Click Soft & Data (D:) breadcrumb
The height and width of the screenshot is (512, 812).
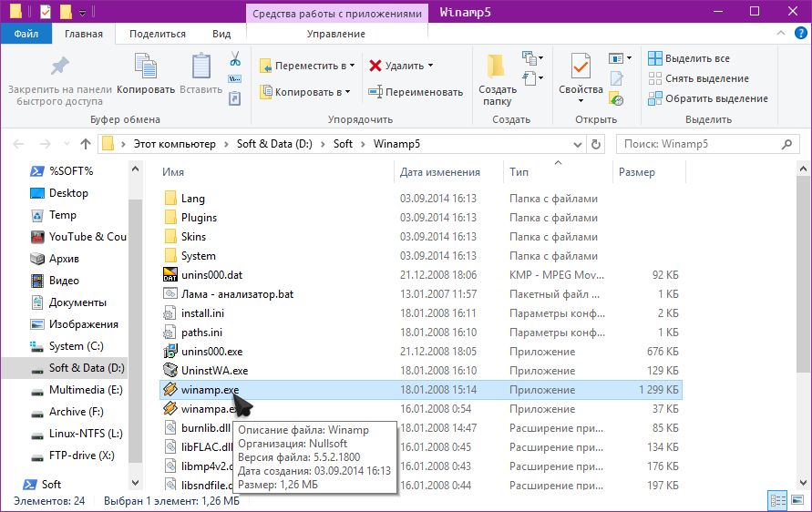point(274,144)
